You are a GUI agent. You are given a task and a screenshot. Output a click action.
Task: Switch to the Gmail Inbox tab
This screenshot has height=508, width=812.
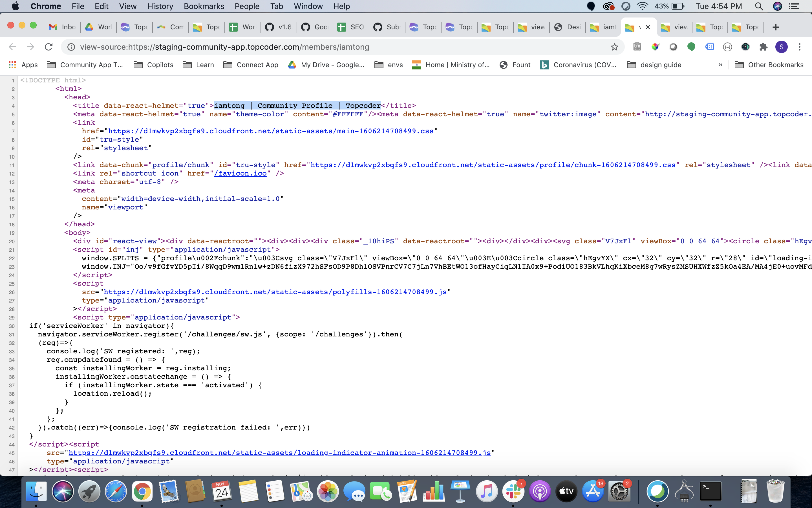62,27
